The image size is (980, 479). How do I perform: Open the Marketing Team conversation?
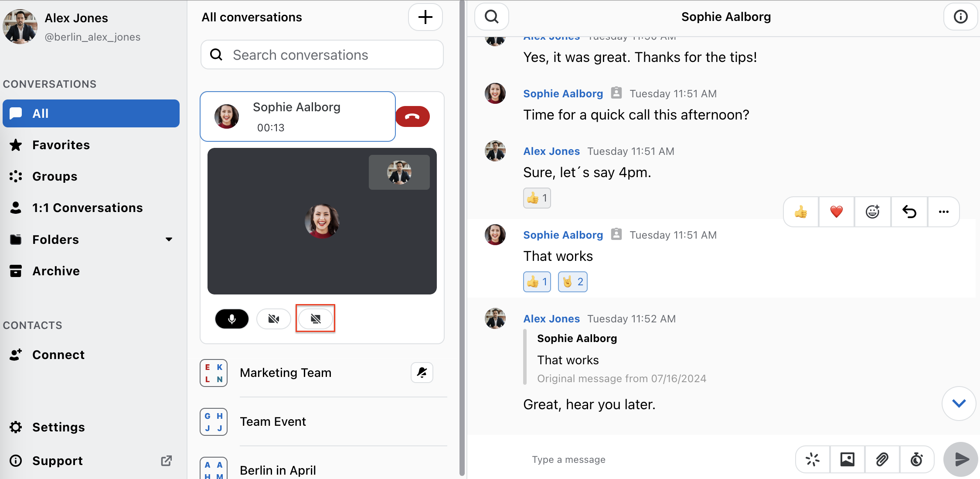(x=322, y=373)
